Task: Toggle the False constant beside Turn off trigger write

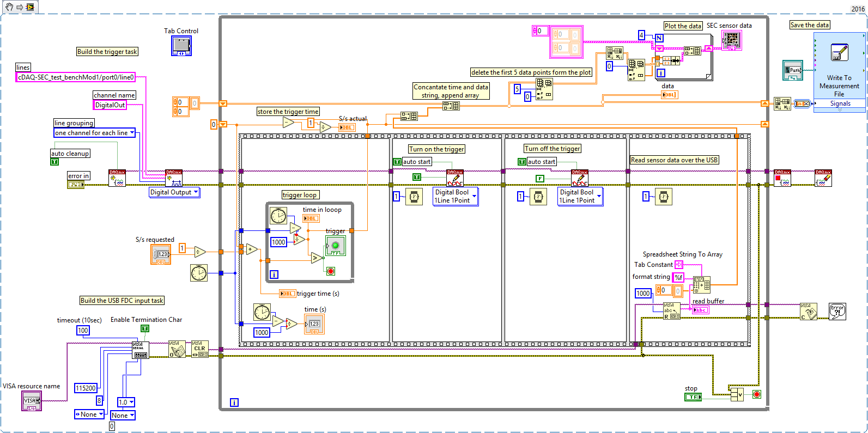Action: coord(539,179)
